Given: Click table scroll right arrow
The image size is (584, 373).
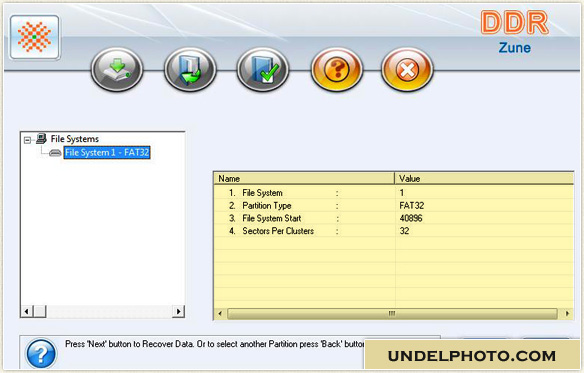Looking at the screenshot, I should point(567,313).
